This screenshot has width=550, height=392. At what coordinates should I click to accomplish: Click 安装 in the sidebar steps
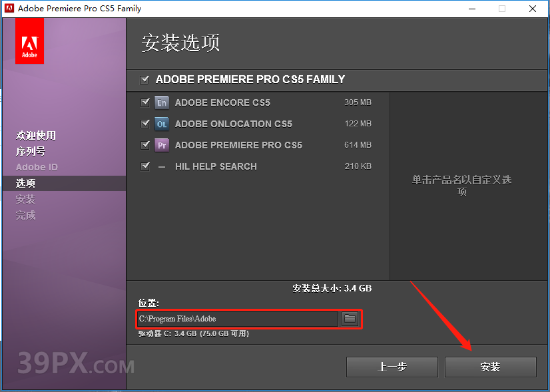click(x=25, y=199)
